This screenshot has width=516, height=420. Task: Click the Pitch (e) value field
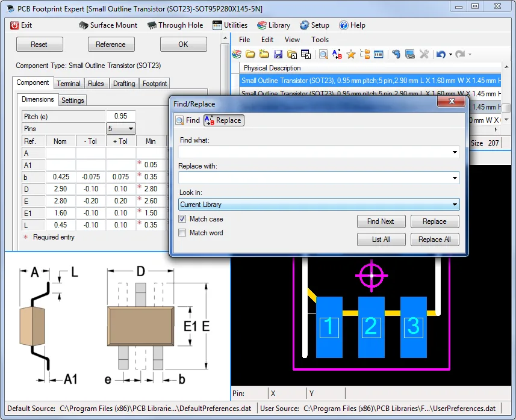pos(121,116)
